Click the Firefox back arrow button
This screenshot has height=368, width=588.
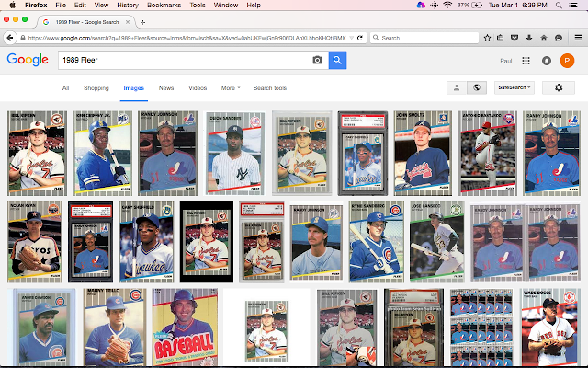coord(10,38)
